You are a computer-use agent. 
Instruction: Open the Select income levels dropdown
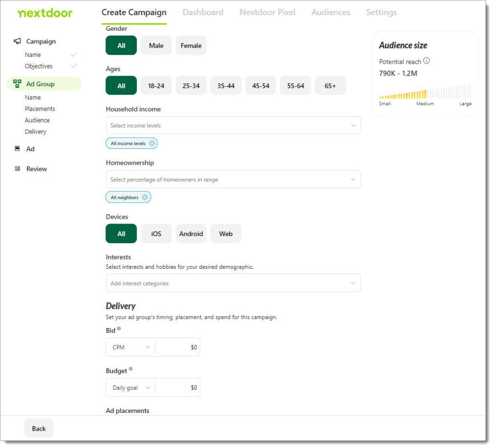click(x=233, y=125)
